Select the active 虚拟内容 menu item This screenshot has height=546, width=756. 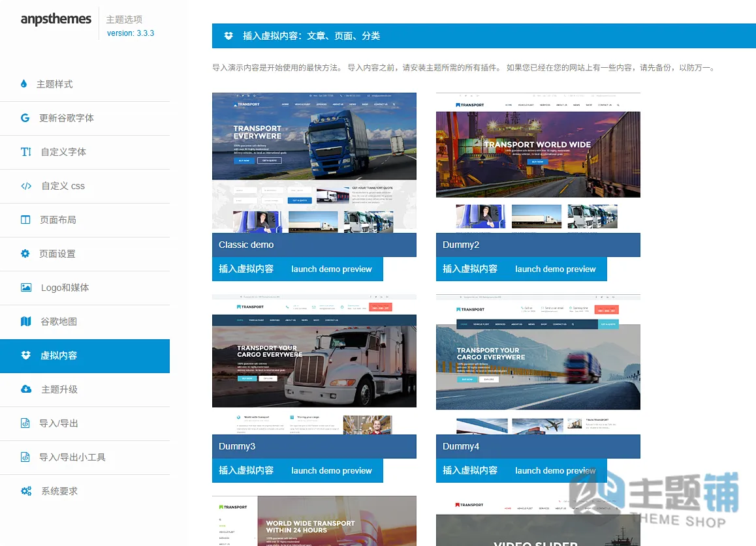(x=85, y=356)
